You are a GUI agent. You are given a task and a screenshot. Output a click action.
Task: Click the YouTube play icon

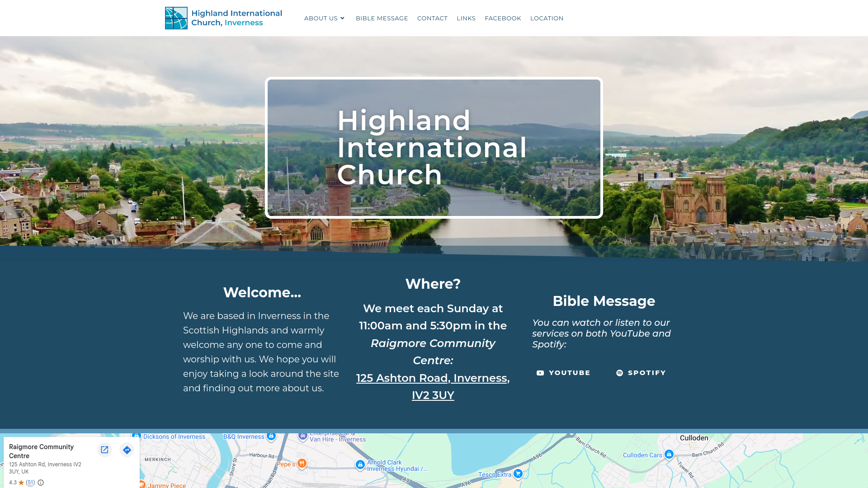point(540,373)
